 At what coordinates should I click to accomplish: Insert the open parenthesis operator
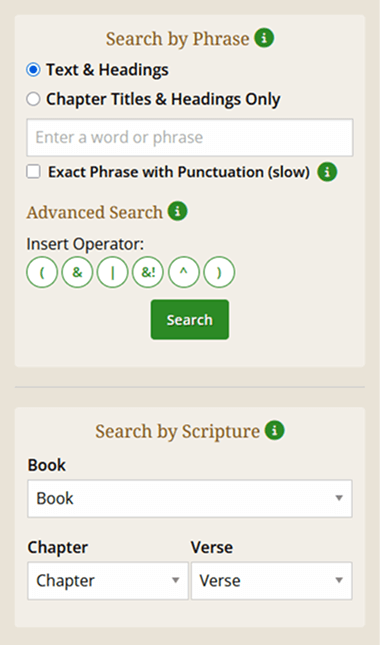click(42, 272)
